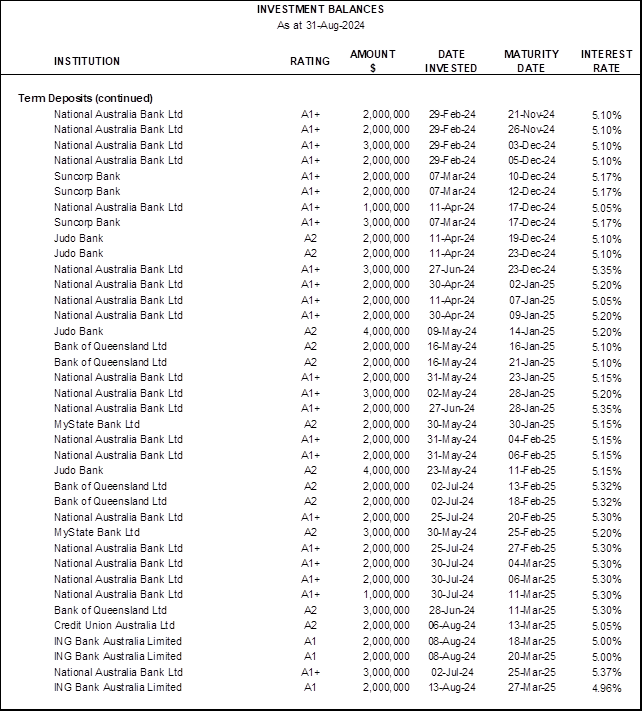
Task: Click maturity date 27-Mar-25
Action: pyautogui.click(x=531, y=687)
